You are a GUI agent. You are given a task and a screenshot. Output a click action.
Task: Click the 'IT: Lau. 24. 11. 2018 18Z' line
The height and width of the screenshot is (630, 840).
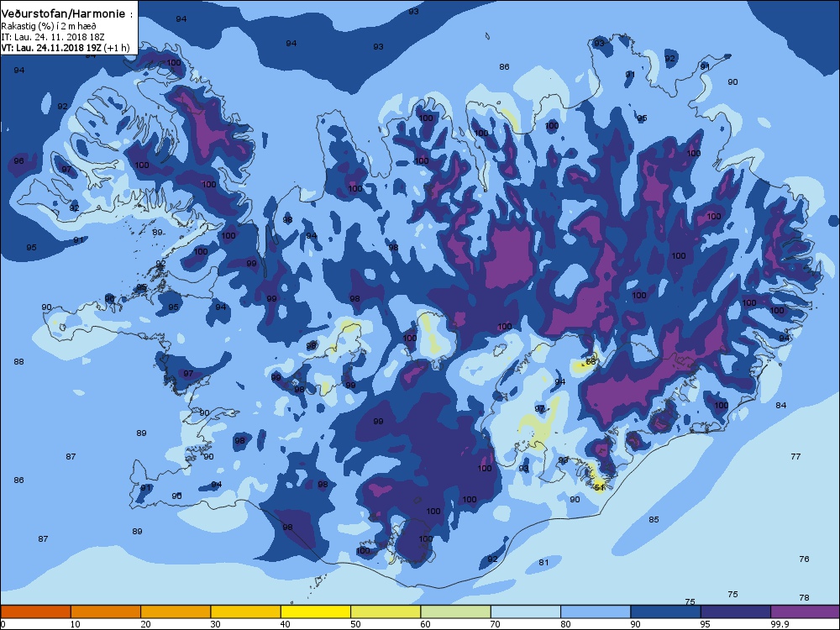click(x=53, y=37)
